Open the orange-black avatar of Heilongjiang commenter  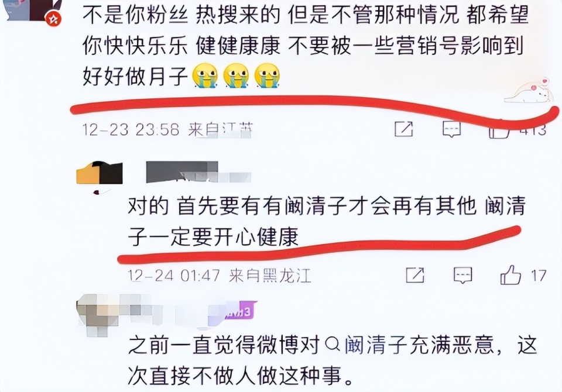100,173
